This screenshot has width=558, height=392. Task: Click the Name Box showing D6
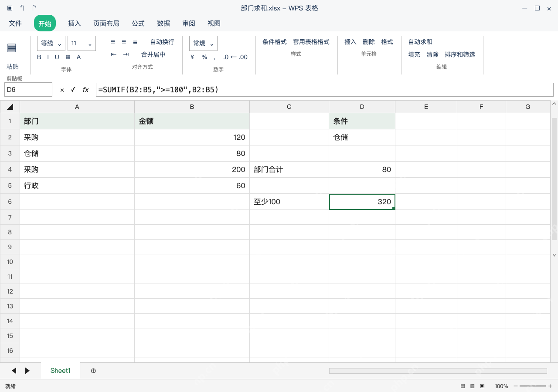(x=28, y=90)
